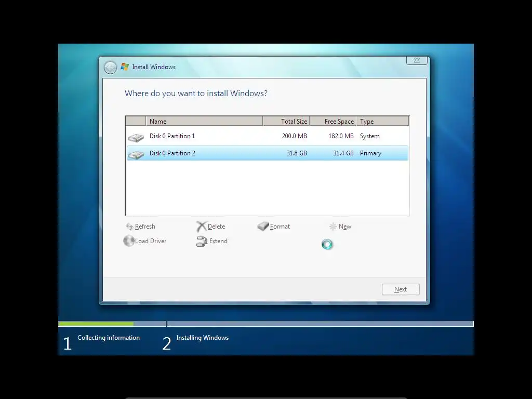Click the New link text

[345, 227]
